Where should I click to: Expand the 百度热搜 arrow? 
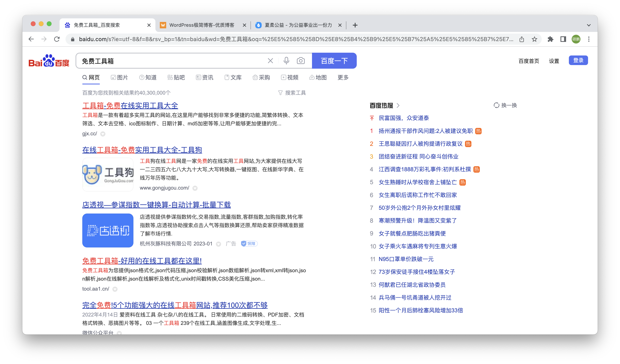398,106
